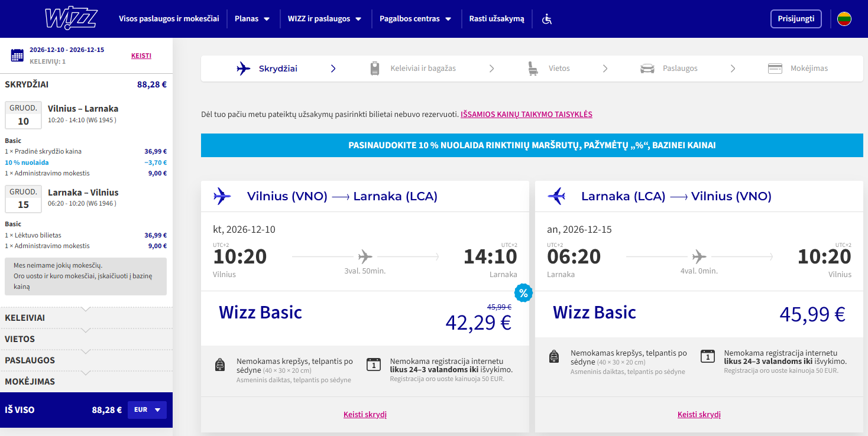Click plane icon on Vilnius–Larnaka card header
This screenshot has height=436, width=868.
tap(222, 196)
